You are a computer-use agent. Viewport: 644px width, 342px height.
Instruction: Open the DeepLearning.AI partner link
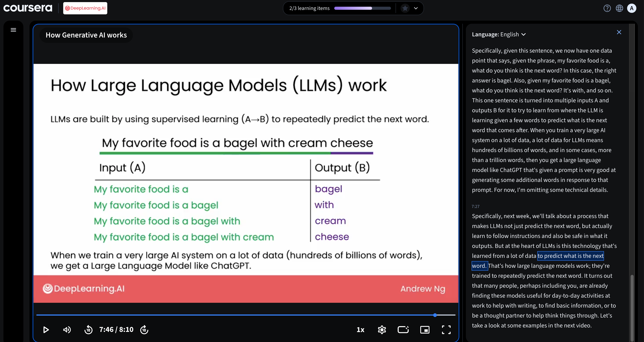point(85,8)
